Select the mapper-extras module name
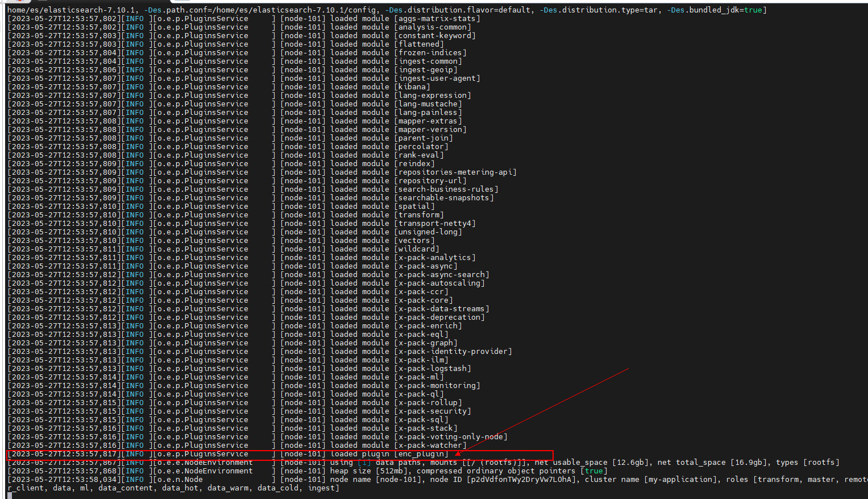This screenshot has height=499, width=868. click(x=428, y=121)
